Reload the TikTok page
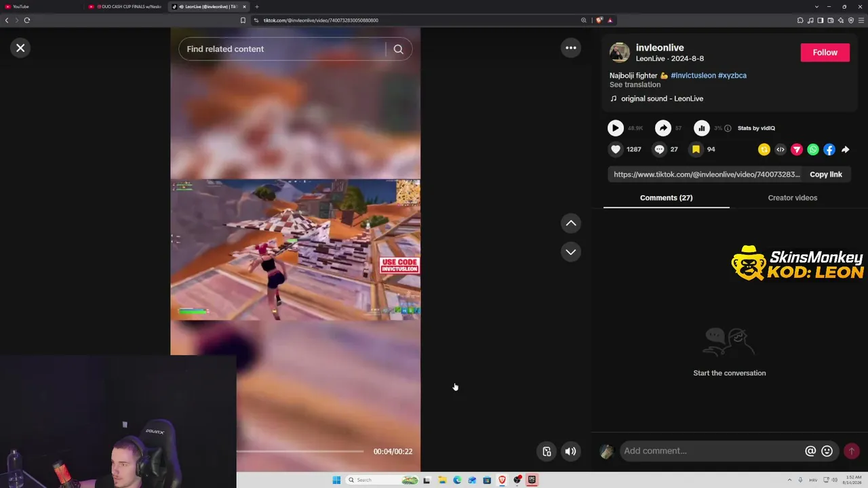The width and height of the screenshot is (868, 488). pyautogui.click(x=27, y=20)
